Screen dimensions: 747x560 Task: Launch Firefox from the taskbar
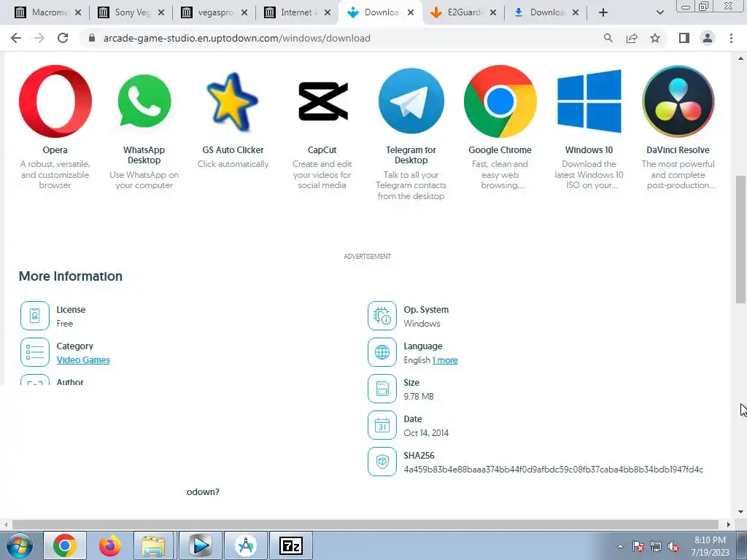coord(110,545)
